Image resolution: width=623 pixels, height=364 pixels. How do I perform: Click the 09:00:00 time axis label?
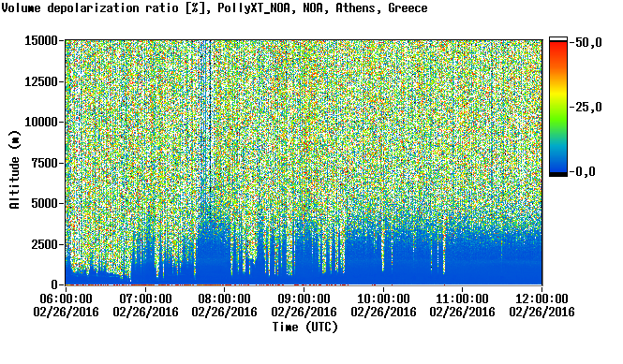tap(304, 298)
